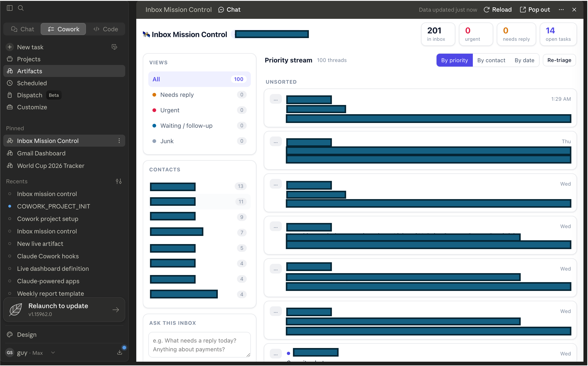Focus the Ask this inbox text field

pos(199,345)
